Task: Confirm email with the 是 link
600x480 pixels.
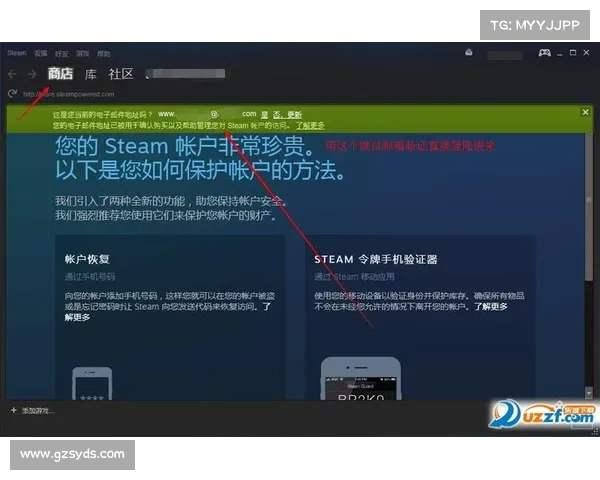Action: click(264, 114)
